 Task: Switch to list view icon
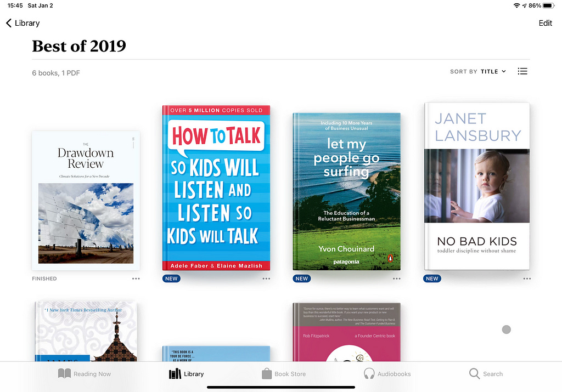pyautogui.click(x=522, y=71)
